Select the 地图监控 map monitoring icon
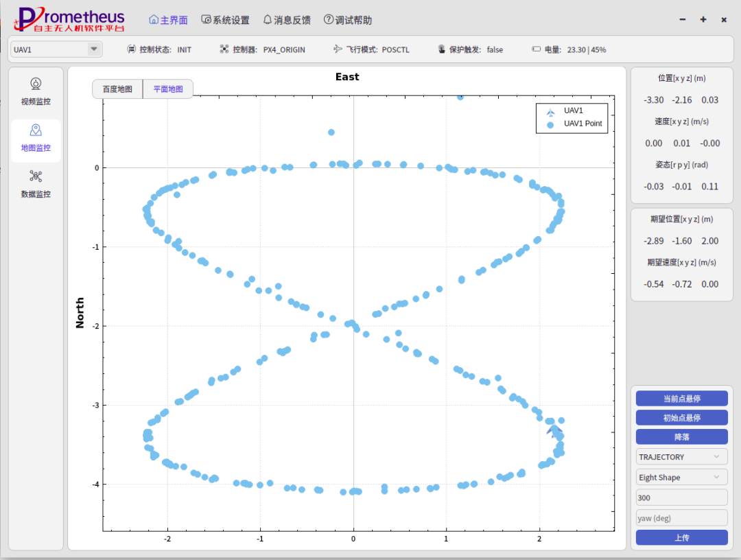741x560 pixels. click(x=36, y=131)
